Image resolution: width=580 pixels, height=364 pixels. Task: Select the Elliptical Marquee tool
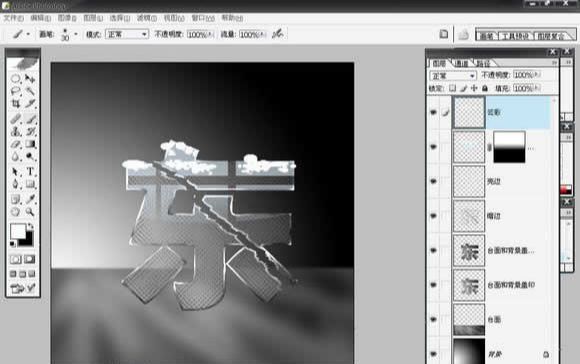15,78
